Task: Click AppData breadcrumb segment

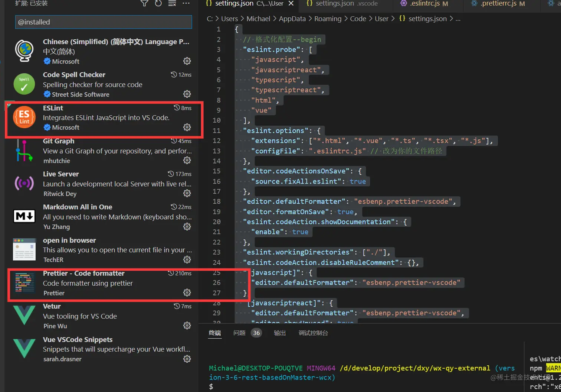Action: point(292,19)
